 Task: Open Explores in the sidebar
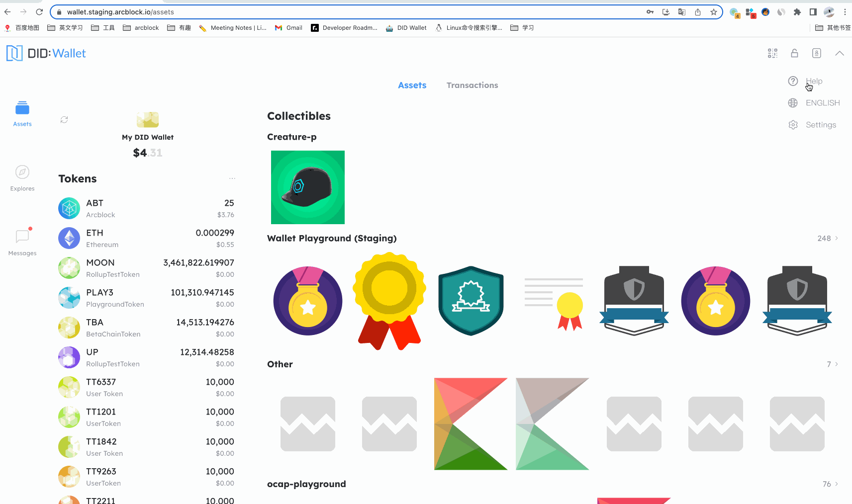coord(22,178)
